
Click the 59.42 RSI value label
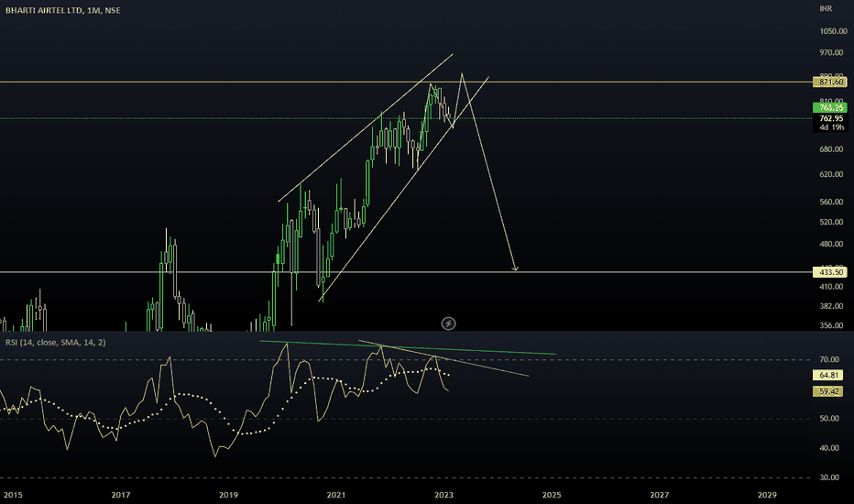tap(827, 391)
